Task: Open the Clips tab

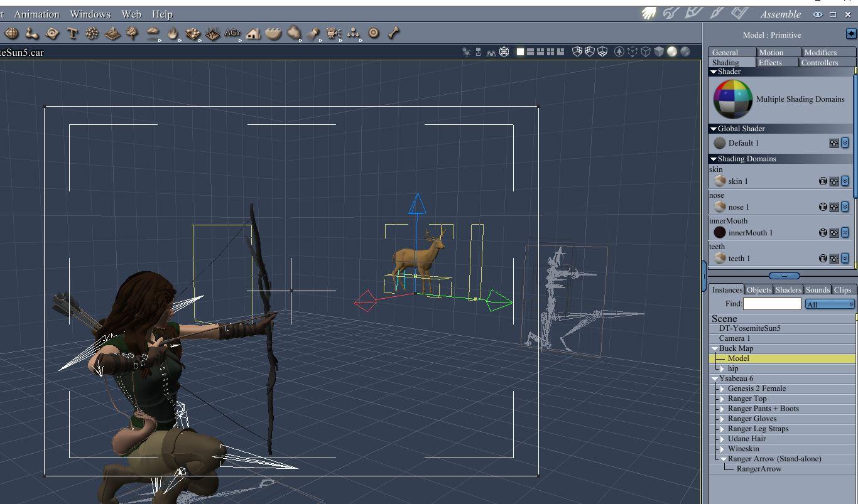Action: point(843,289)
